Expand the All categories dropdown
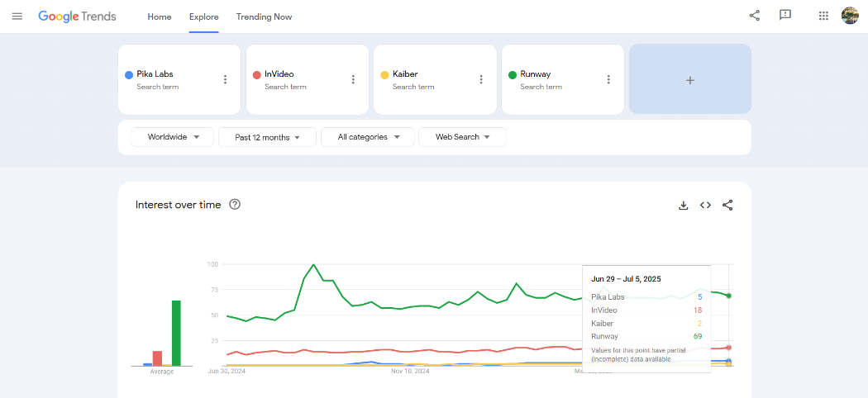Screen dimensions: 868x398 [x=368, y=137]
